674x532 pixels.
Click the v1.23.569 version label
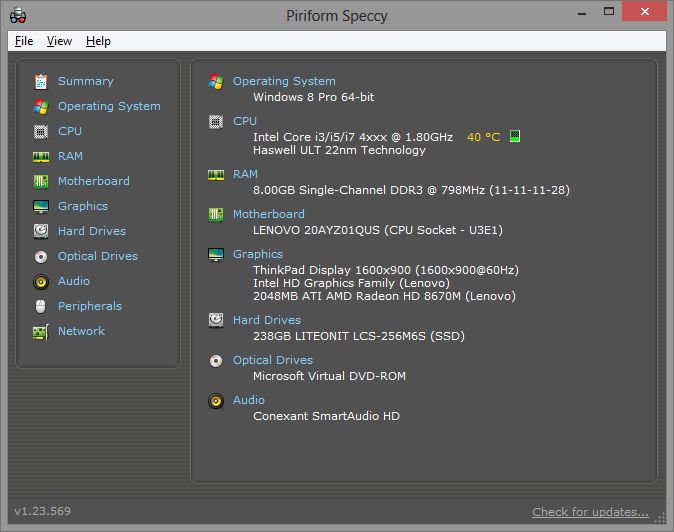pos(43,511)
